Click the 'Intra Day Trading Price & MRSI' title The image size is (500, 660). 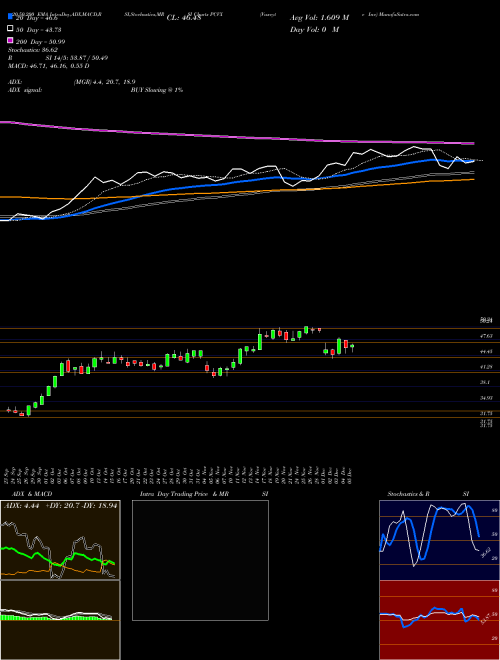click(x=204, y=494)
